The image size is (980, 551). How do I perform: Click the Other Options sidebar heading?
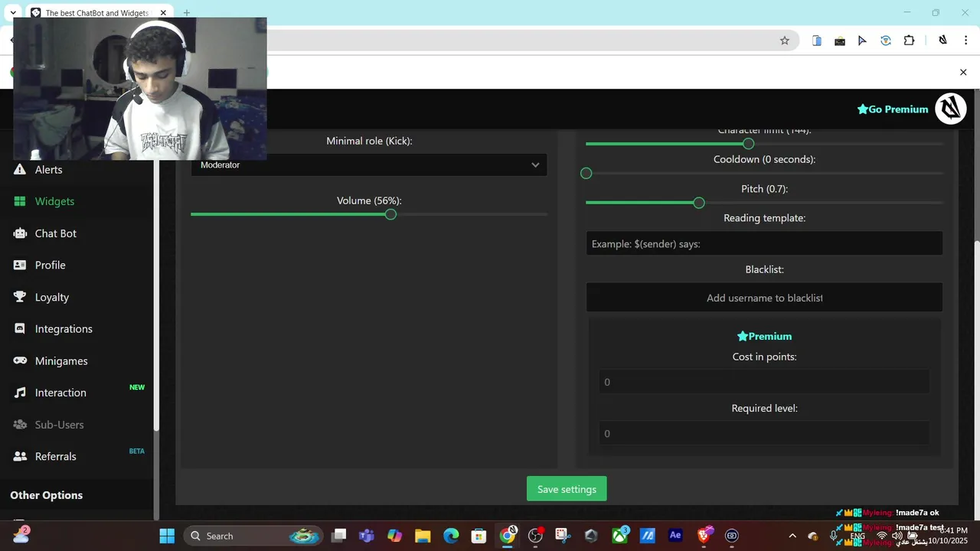pos(47,495)
